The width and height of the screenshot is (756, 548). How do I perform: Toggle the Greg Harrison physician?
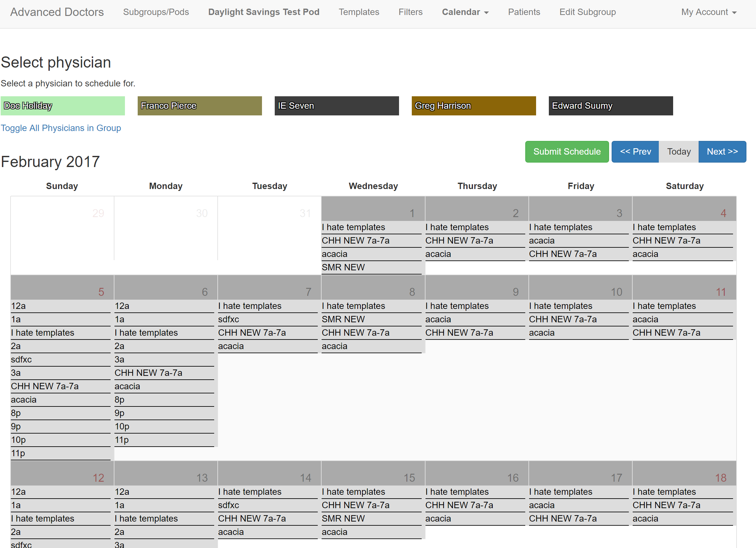tap(473, 106)
